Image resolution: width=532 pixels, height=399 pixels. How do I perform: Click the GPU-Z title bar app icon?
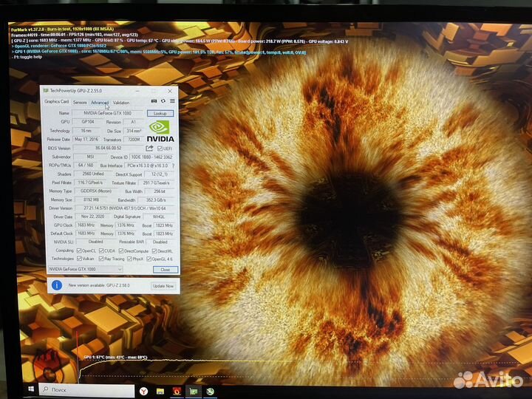tap(46, 91)
